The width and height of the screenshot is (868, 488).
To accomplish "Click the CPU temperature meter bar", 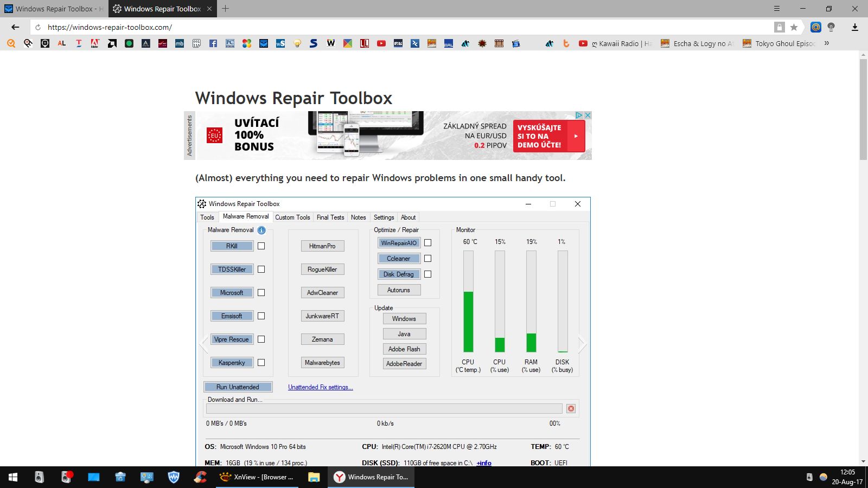I will 468,301.
